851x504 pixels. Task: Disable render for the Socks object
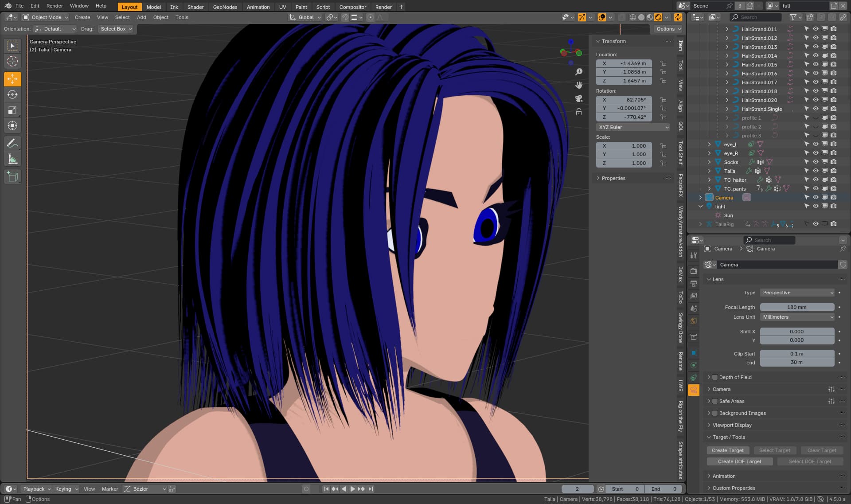[834, 162]
